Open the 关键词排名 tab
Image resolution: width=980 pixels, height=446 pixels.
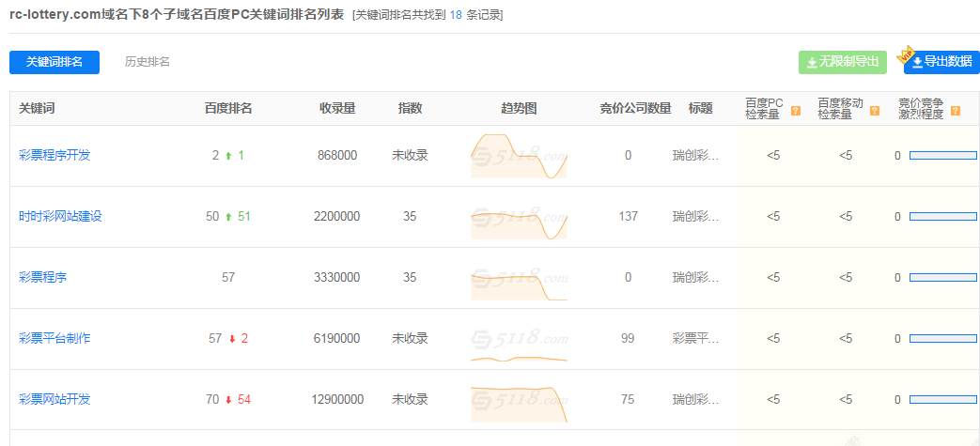pos(54,62)
